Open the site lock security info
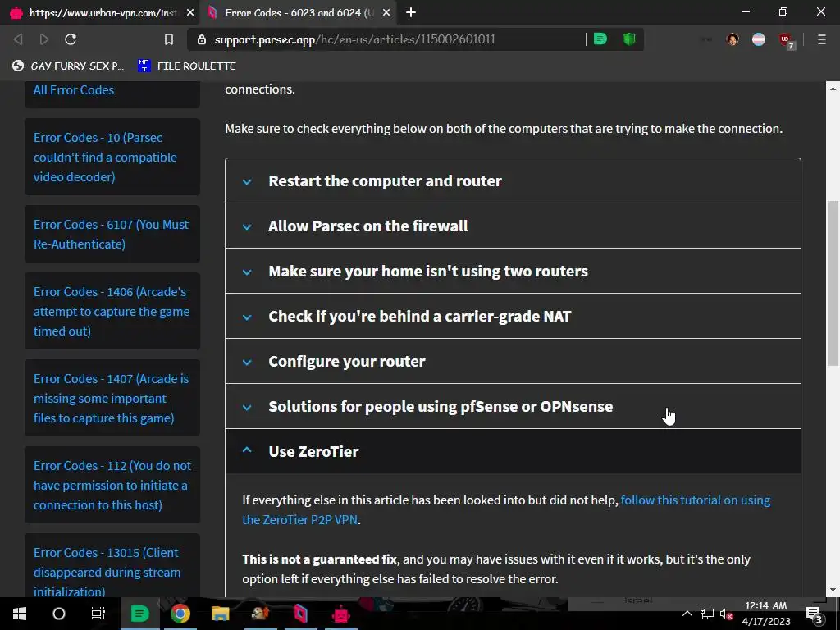The width and height of the screenshot is (840, 630). tap(202, 39)
